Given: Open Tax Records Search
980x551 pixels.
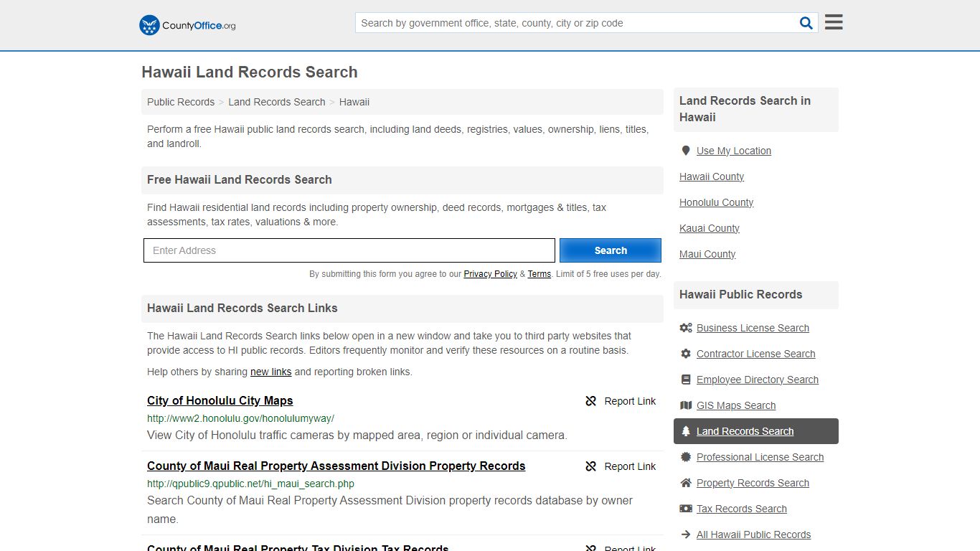Looking at the screenshot, I should tap(742, 509).
